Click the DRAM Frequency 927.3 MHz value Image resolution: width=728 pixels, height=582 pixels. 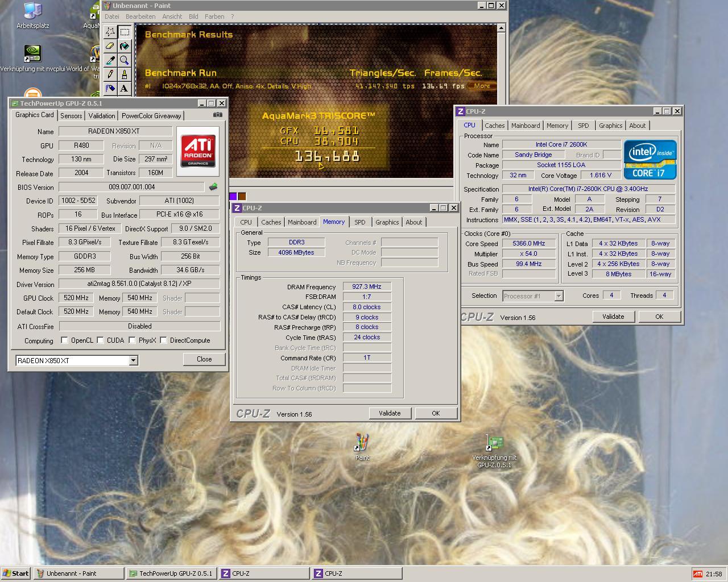click(367, 287)
